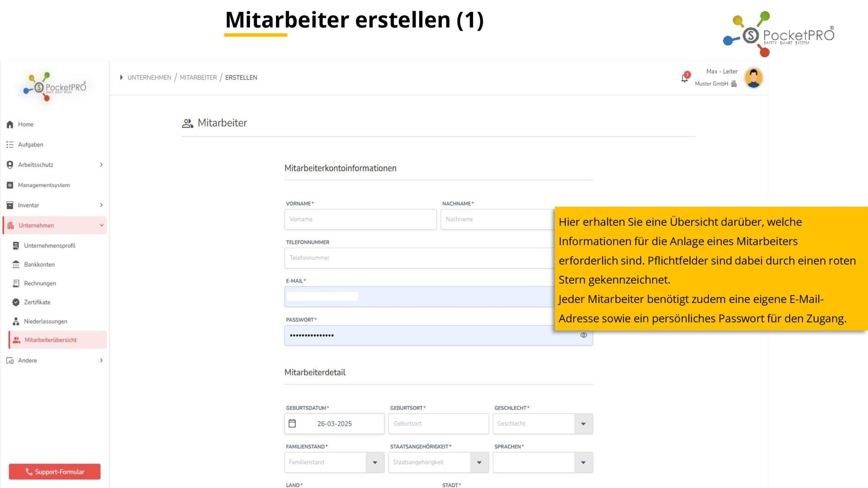The width and height of the screenshot is (868, 488).
Task: Click the user avatar picture
Action: pyautogui.click(x=753, y=78)
